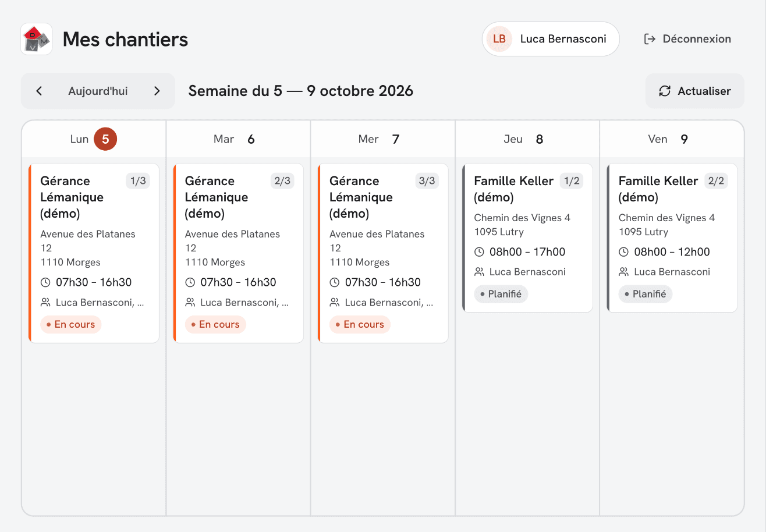This screenshot has height=532, width=766.
Task: Click the logout arrow icon beside Déconnexion
Action: point(650,39)
